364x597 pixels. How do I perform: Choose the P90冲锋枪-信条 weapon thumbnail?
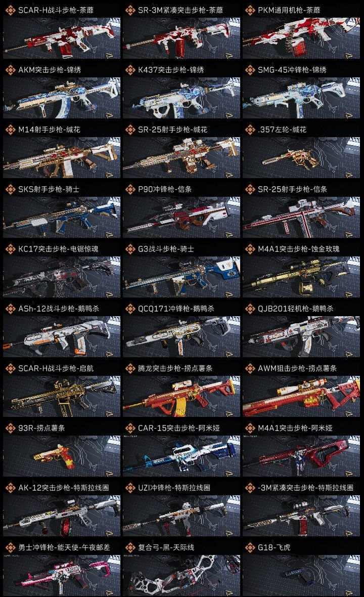click(181, 218)
